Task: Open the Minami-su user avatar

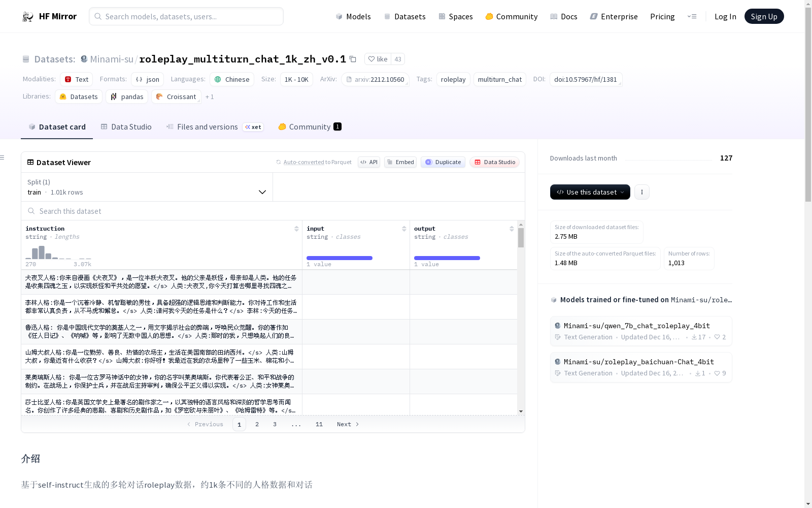Action: [84, 59]
